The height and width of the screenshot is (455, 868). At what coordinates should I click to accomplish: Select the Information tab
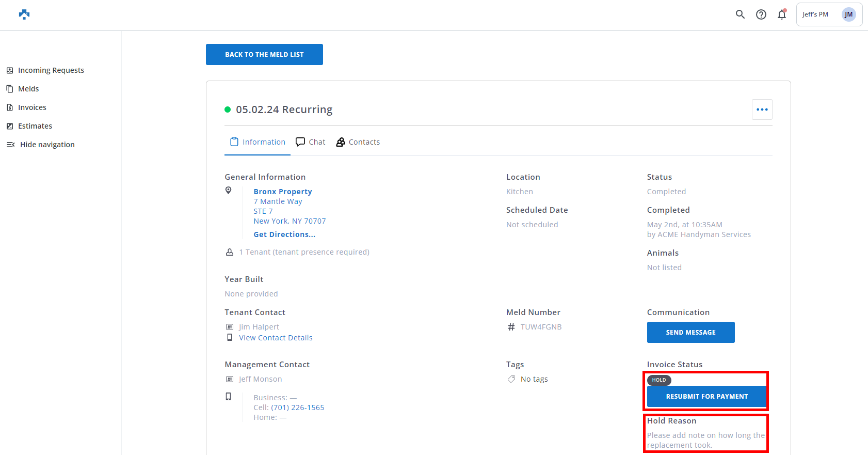(x=258, y=142)
